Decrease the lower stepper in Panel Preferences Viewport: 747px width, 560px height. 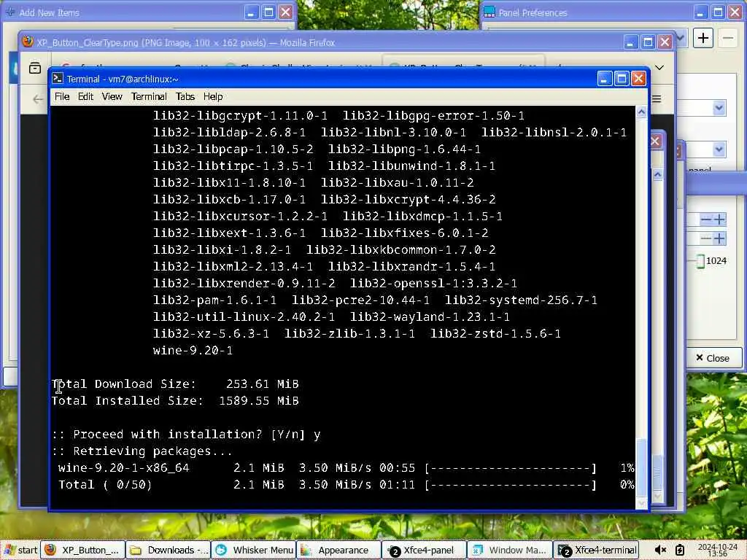click(706, 238)
